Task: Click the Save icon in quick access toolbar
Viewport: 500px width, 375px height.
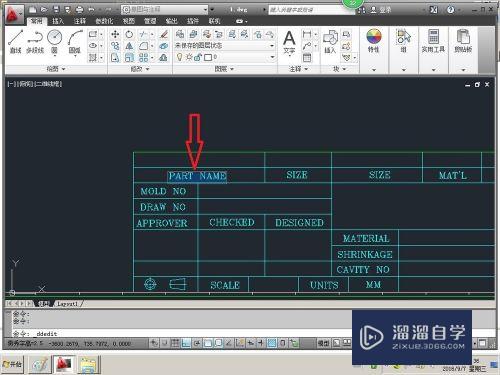Action: 56,10
